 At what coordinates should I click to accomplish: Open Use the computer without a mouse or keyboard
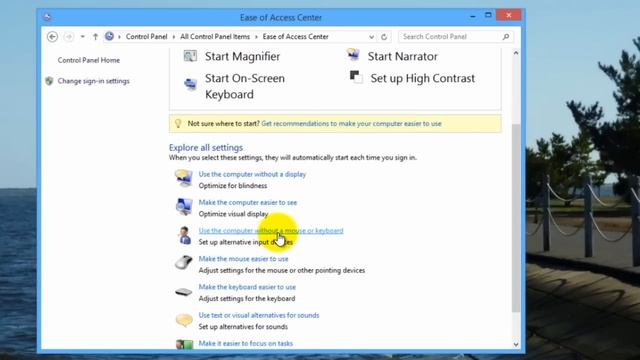(x=271, y=231)
